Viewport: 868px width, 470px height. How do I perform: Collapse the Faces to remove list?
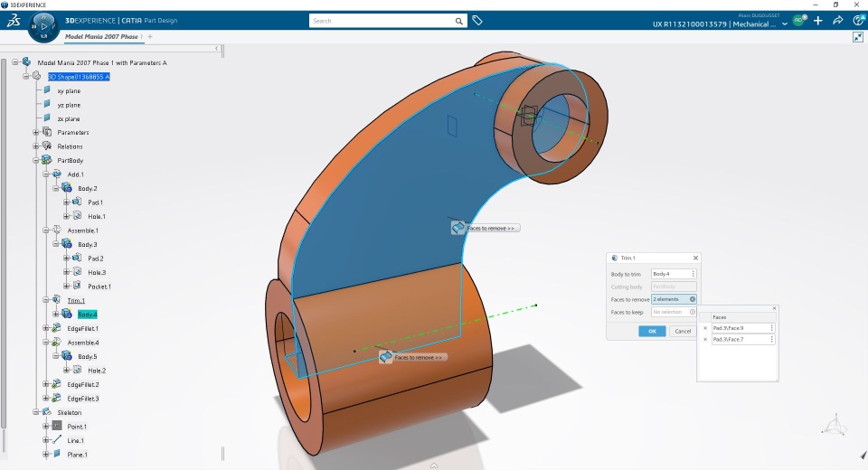pyautogui.click(x=693, y=299)
